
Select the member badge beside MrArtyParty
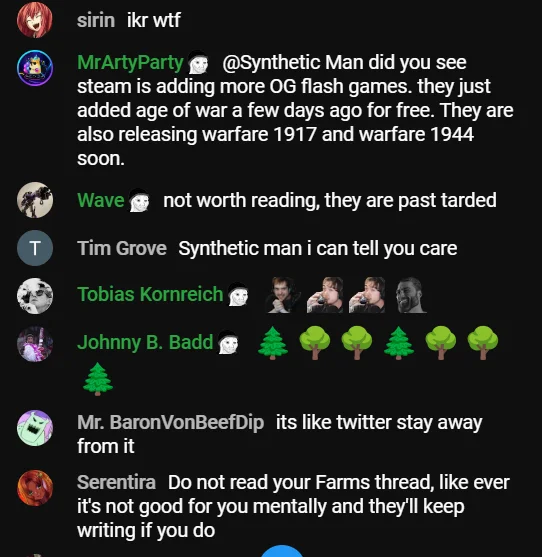click(198, 63)
